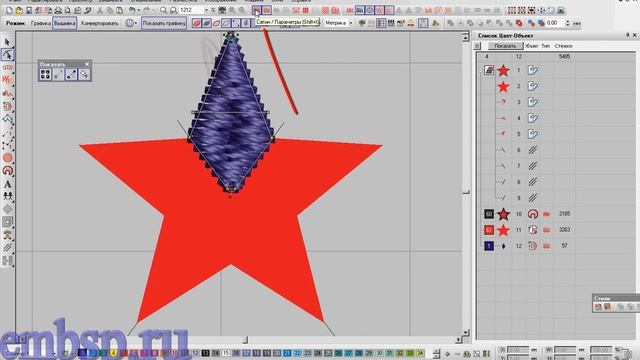The image size is (640, 360).
Task: Click the small icon left of Показать button
Action: [x=477, y=46]
